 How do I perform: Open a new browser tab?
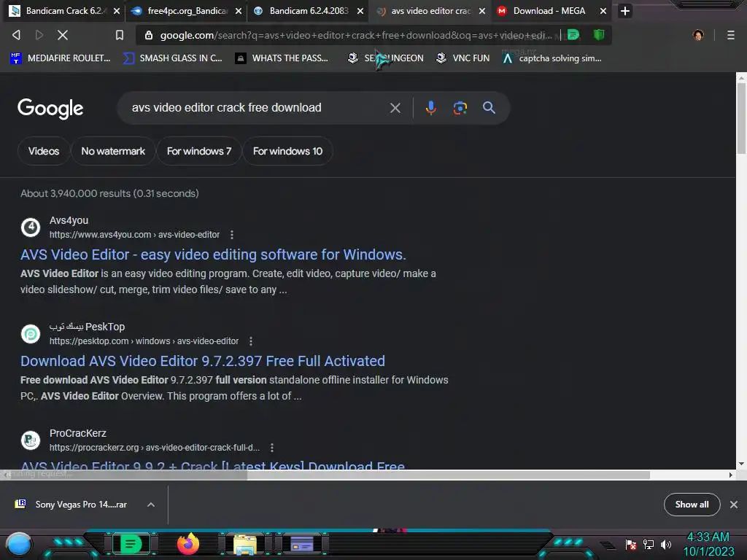point(625,10)
